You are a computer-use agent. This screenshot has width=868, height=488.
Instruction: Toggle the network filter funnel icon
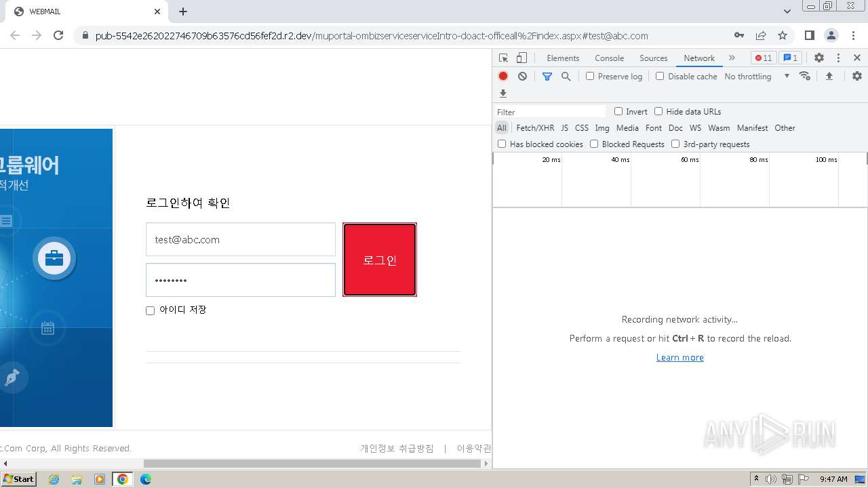(x=547, y=77)
